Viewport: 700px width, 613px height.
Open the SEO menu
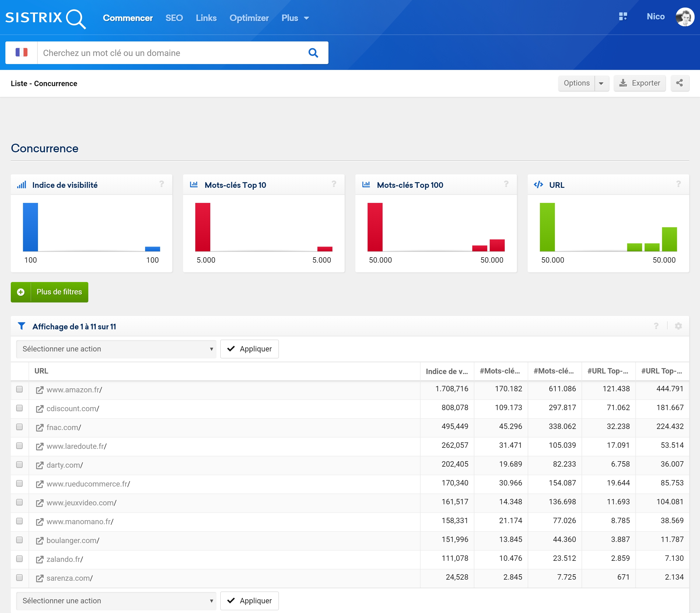(x=174, y=18)
